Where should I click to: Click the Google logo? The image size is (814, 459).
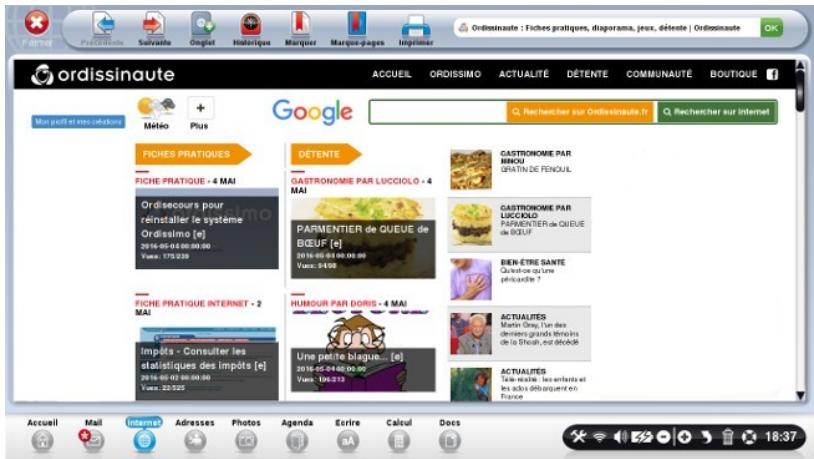coord(313,112)
